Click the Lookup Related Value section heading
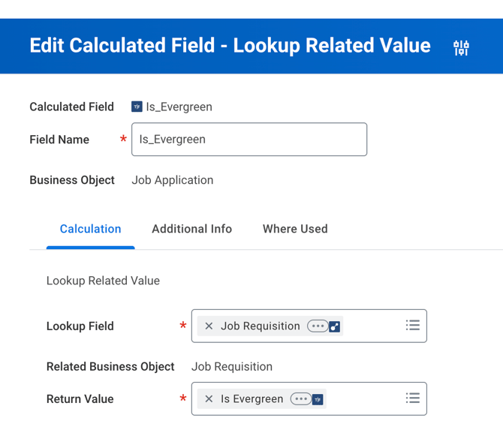The height and width of the screenshot is (448, 503). 103,281
